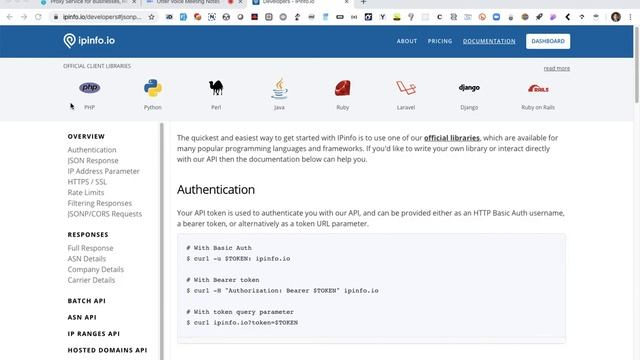Screen dimensions: 640x360
Task: Close the Proxy Service for Businesses tab
Action: pos(134,2)
